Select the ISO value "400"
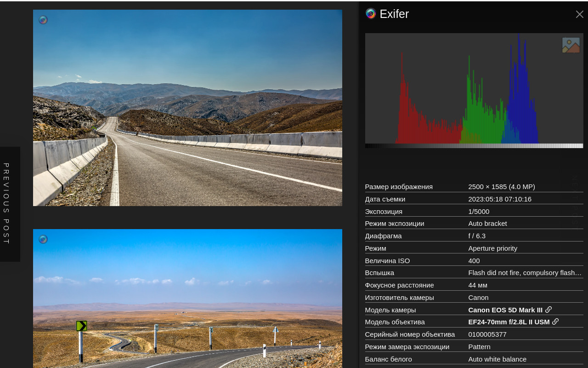The width and height of the screenshot is (588, 368). pyautogui.click(x=474, y=261)
